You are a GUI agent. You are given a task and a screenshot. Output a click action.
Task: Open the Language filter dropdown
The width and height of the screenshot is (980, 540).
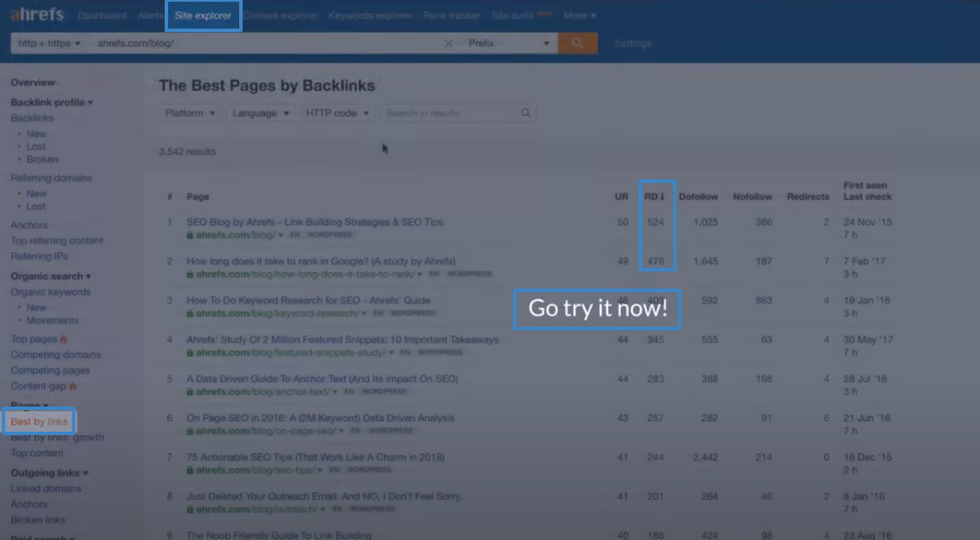click(x=261, y=114)
